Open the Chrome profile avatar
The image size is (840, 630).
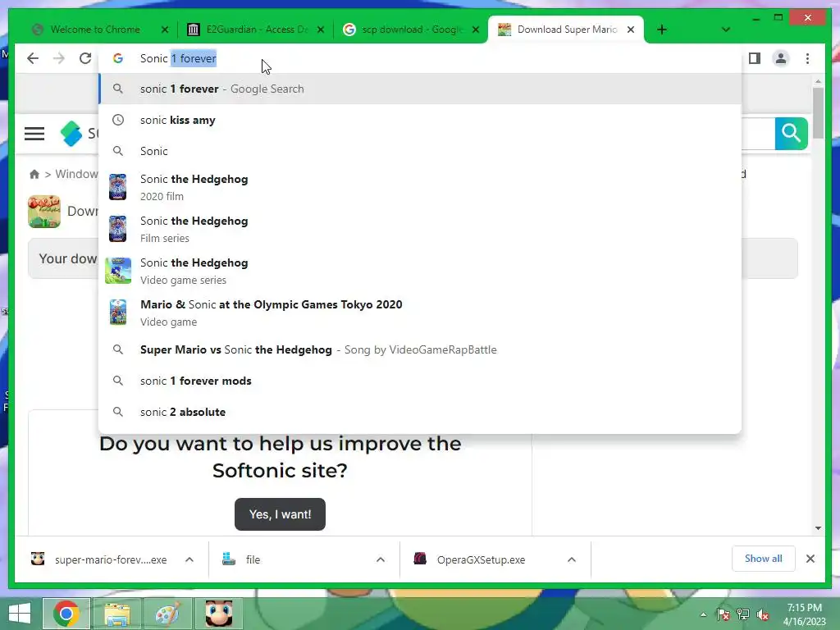[781, 58]
